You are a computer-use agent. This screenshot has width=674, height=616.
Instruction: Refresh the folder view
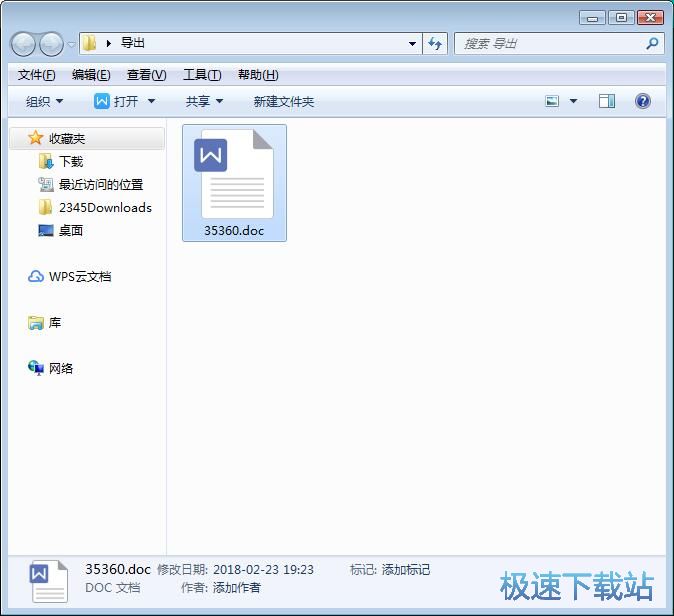tap(435, 43)
